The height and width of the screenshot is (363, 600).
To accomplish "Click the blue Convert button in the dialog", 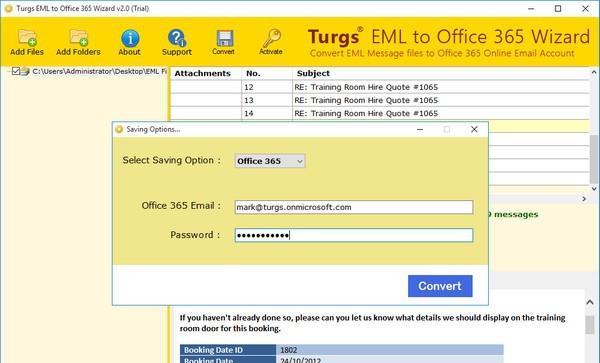I will click(x=440, y=286).
